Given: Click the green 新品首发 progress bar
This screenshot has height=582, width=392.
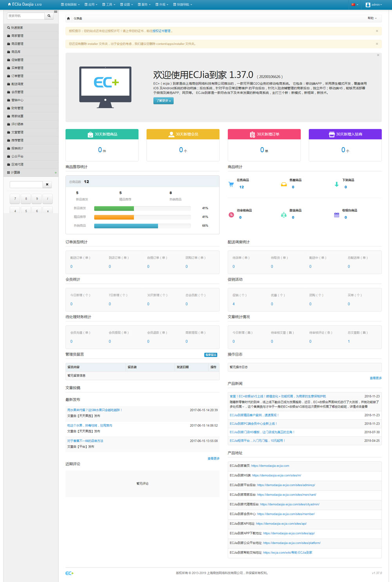Looking at the screenshot, I should click(114, 208).
